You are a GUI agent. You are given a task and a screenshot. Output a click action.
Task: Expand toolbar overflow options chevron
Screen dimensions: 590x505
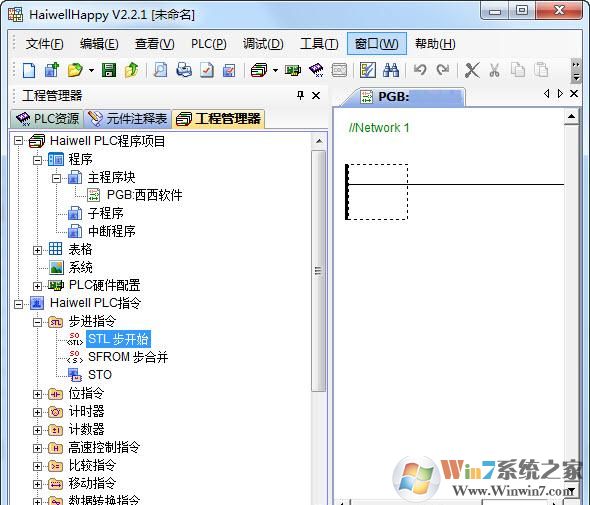(575, 70)
